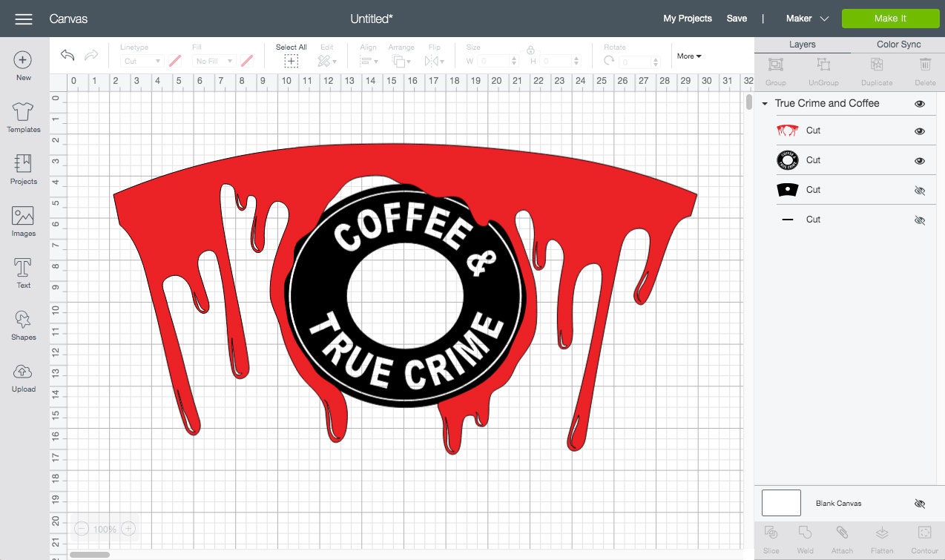Open the Maker machine dropdown
Viewport: 945px width, 560px height.
(x=806, y=18)
